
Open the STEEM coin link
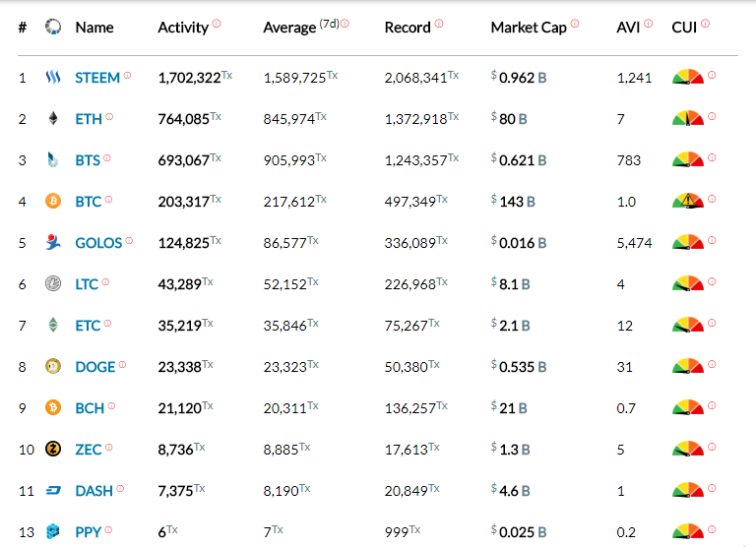click(x=97, y=78)
